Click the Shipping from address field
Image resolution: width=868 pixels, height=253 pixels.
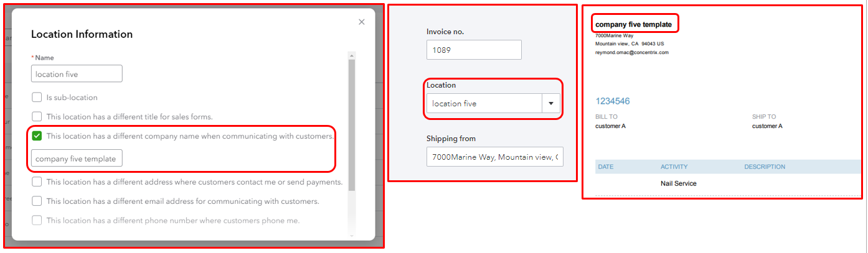494,157
